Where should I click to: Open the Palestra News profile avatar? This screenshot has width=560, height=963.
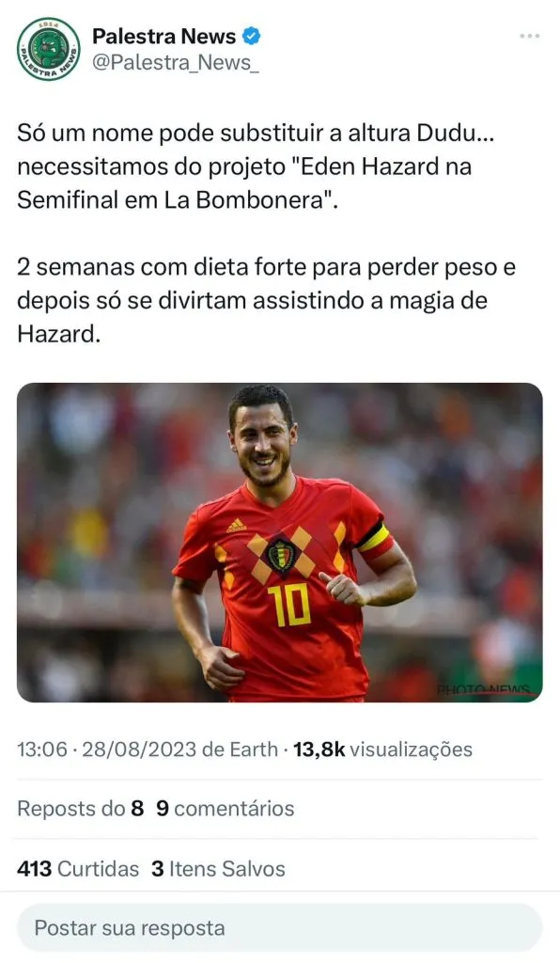(x=49, y=49)
